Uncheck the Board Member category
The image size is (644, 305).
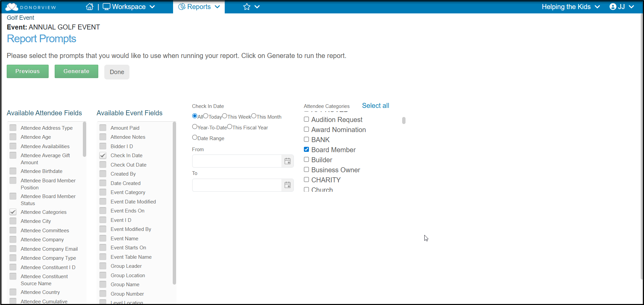click(306, 149)
